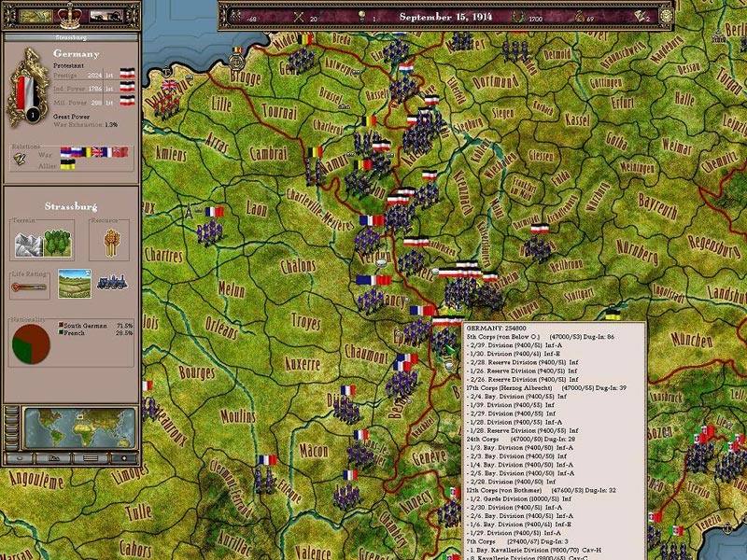Viewport: 747px width, 560px height.
Task: Click the manpower soldiers icon in top bar
Action: pos(236,17)
